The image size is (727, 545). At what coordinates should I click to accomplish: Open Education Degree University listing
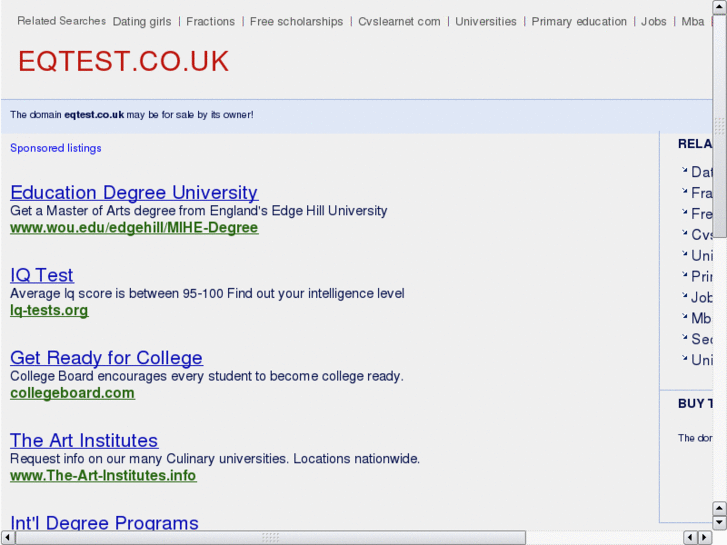point(134,192)
